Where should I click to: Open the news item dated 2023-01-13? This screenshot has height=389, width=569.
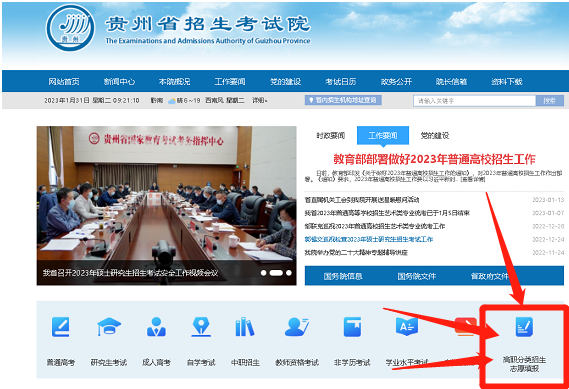coord(362,200)
